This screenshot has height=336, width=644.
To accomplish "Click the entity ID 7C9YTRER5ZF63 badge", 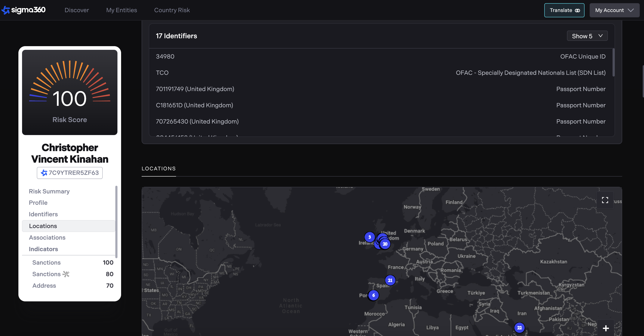I will 70,173.
